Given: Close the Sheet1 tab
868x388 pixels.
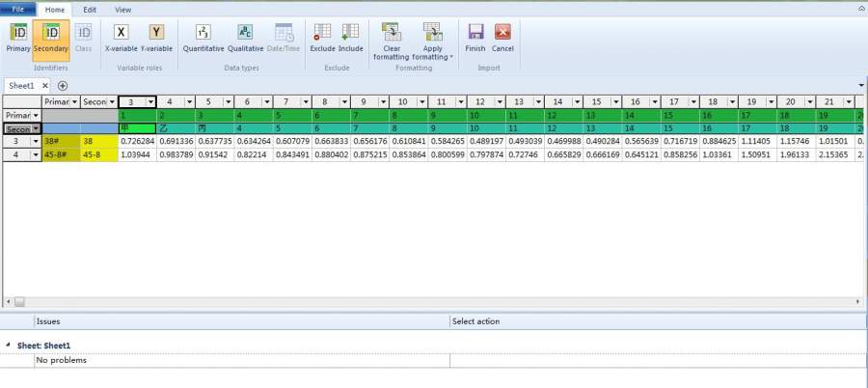Looking at the screenshot, I should click(x=45, y=86).
